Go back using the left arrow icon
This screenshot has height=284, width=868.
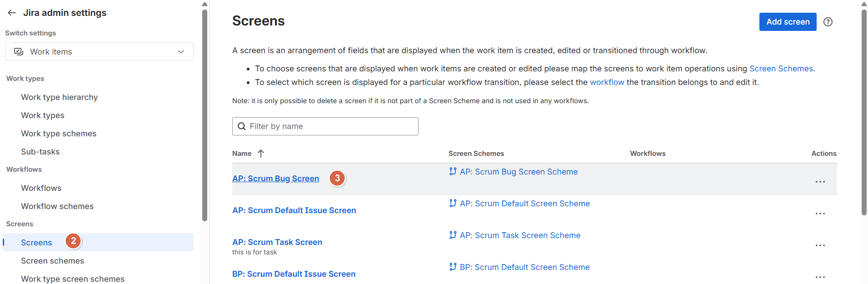(x=12, y=13)
